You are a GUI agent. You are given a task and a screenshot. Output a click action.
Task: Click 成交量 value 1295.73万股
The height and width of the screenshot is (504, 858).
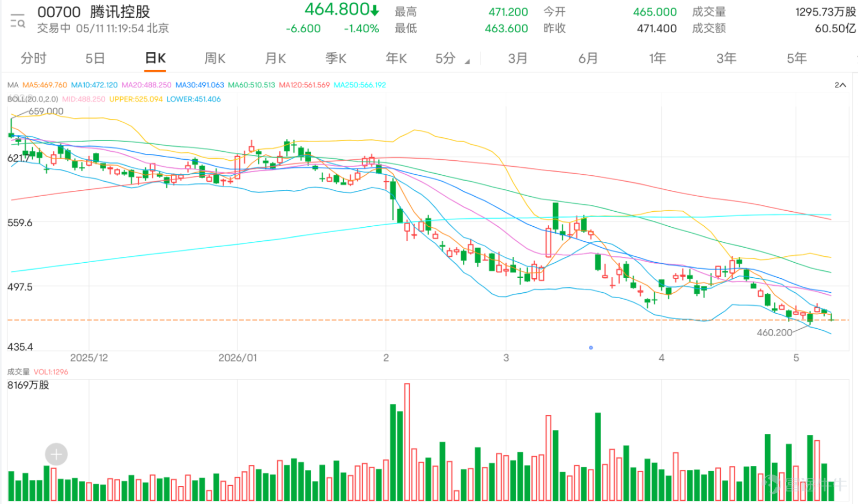[x=826, y=12]
